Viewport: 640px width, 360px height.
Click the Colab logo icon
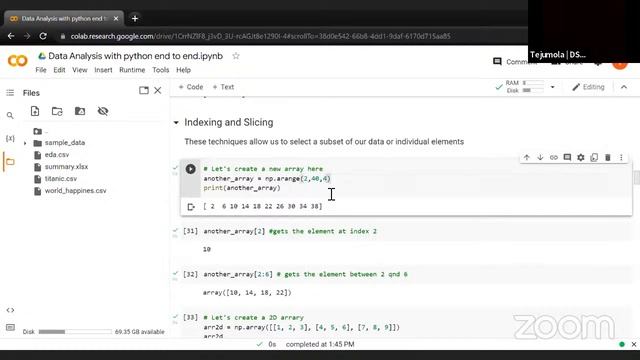click(x=18, y=61)
